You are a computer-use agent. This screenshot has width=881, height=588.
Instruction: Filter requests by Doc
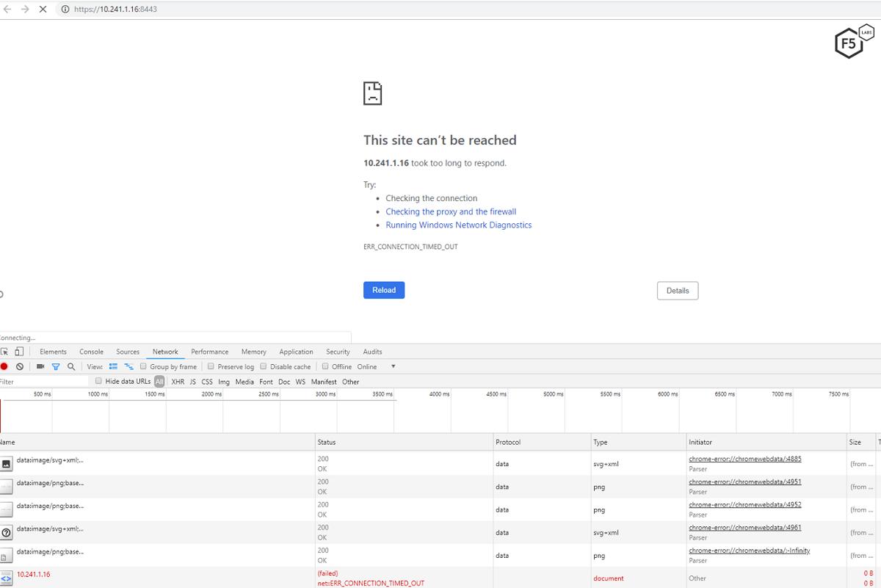(x=284, y=382)
